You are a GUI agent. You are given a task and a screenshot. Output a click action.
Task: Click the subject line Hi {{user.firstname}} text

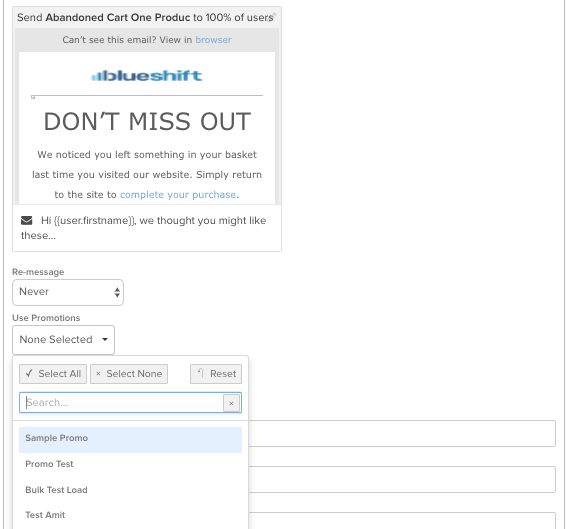point(143,227)
